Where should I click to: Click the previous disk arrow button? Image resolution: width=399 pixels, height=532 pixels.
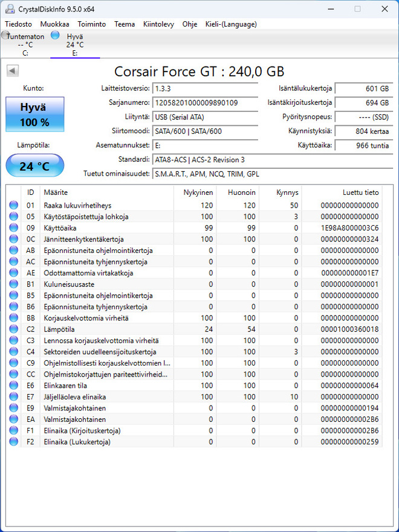(x=13, y=71)
